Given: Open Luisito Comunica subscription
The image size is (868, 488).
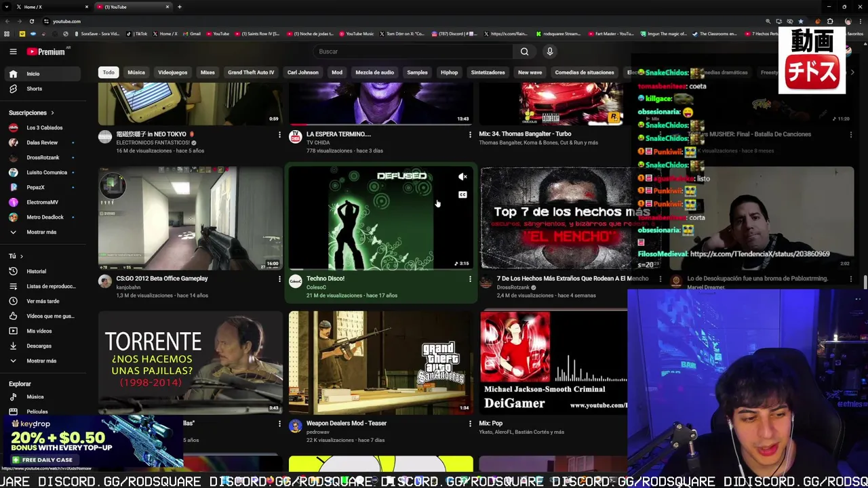Looking at the screenshot, I should [42, 172].
